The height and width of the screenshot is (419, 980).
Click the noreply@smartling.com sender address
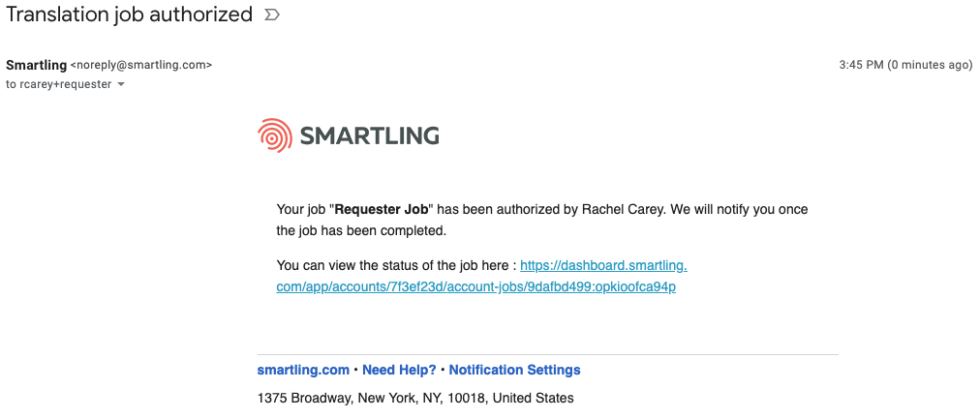(141, 65)
